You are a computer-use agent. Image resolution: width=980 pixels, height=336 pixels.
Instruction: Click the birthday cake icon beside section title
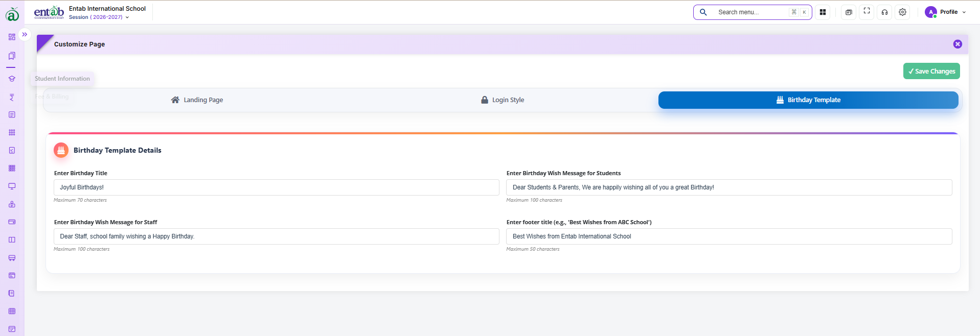61,150
